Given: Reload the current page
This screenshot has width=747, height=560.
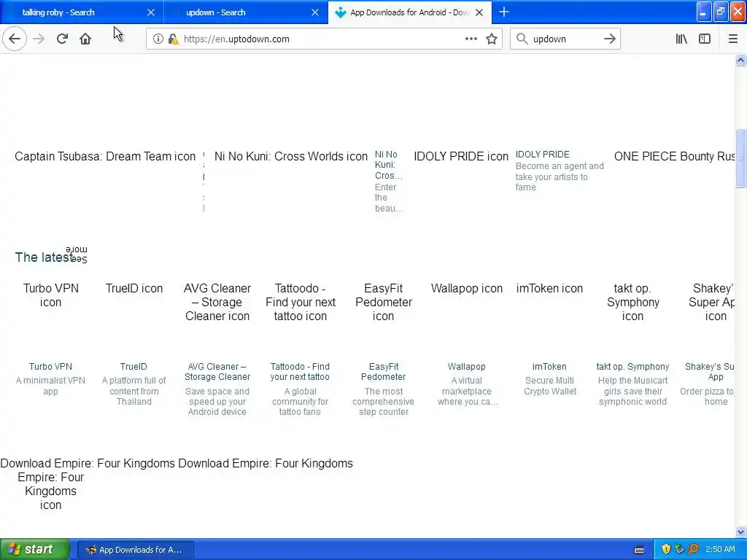Looking at the screenshot, I should pyautogui.click(x=62, y=39).
